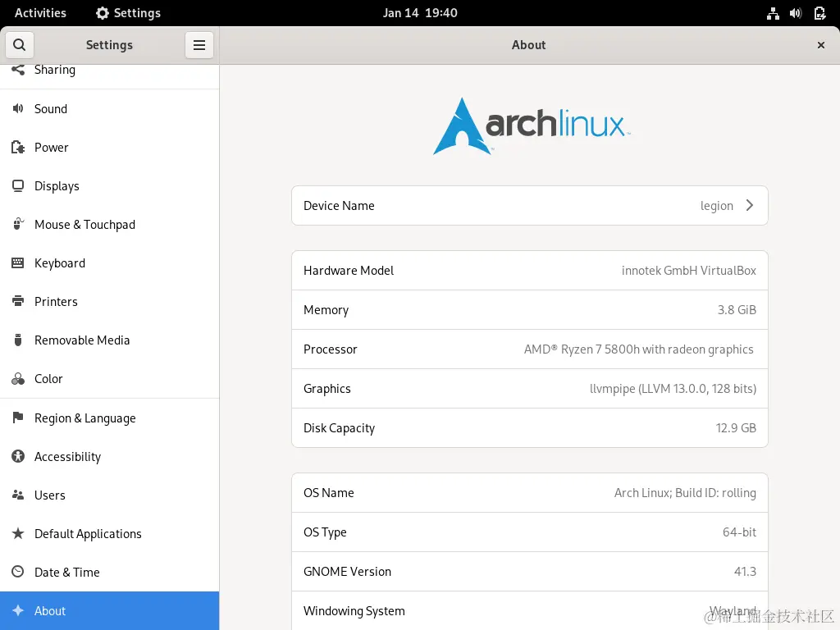Open Date & Time settings
The height and width of the screenshot is (630, 840).
(68, 572)
